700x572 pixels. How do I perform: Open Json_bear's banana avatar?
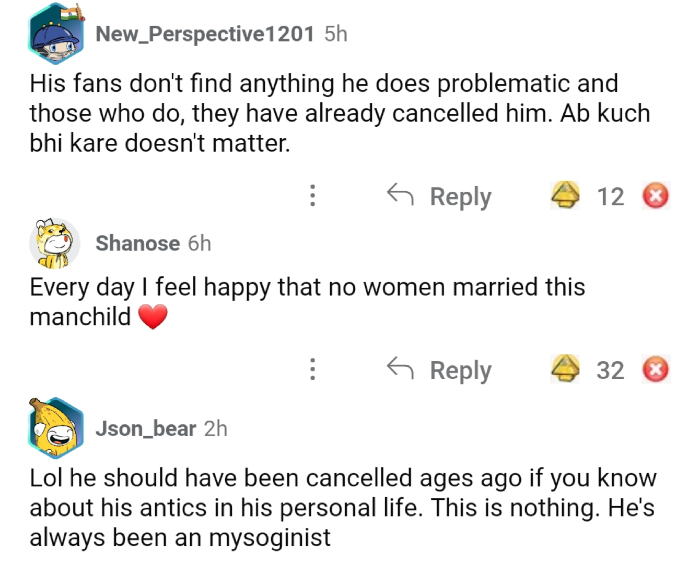pos(56,428)
